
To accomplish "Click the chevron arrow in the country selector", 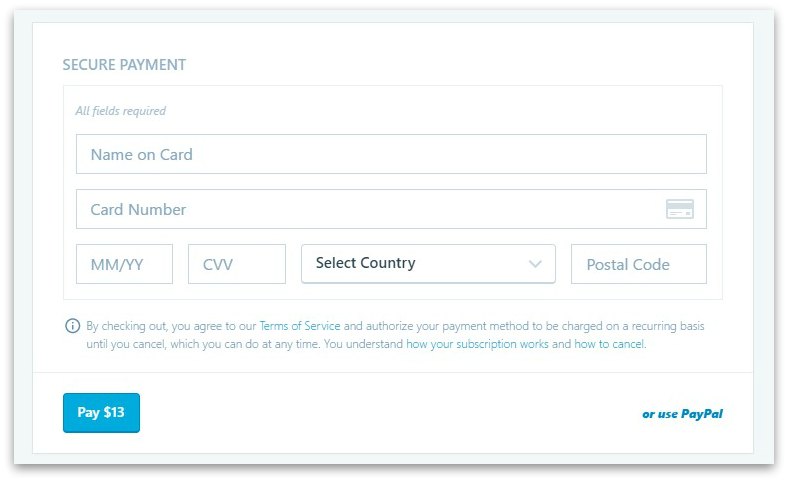I will click(535, 264).
